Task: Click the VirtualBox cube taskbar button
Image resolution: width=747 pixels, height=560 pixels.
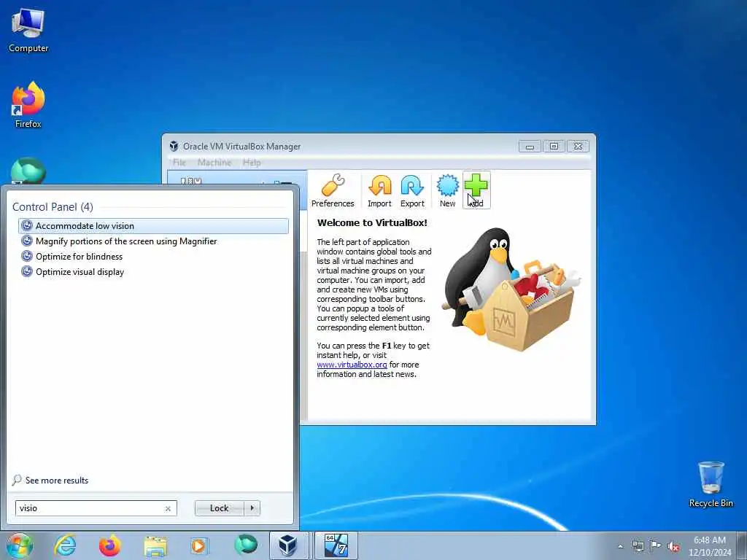Action: point(287,545)
